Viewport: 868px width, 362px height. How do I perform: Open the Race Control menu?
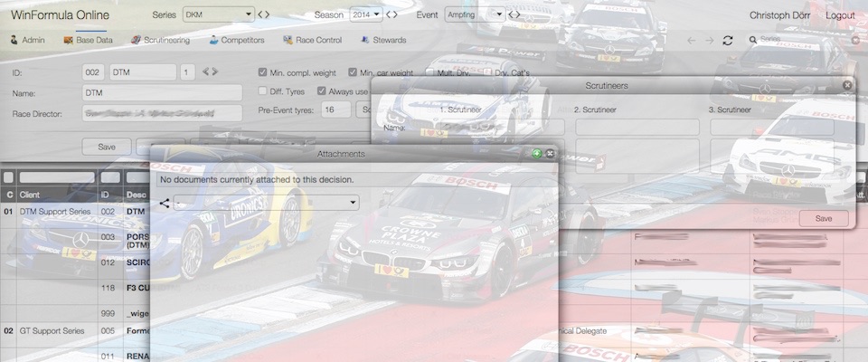pos(312,40)
